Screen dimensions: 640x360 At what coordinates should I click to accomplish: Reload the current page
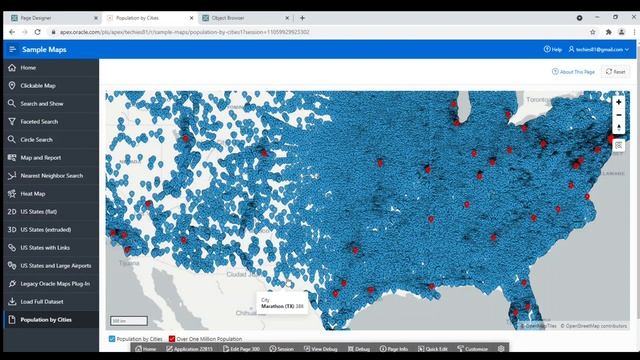pyautogui.click(x=38, y=32)
